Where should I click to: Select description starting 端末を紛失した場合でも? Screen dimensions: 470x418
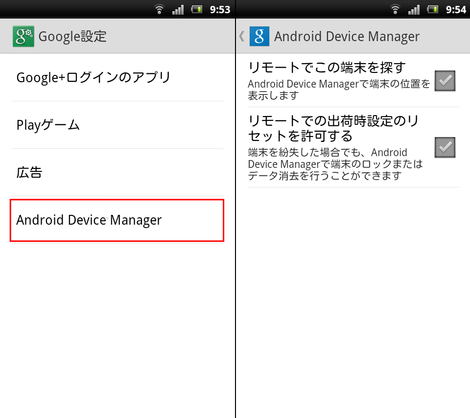[x=335, y=164]
